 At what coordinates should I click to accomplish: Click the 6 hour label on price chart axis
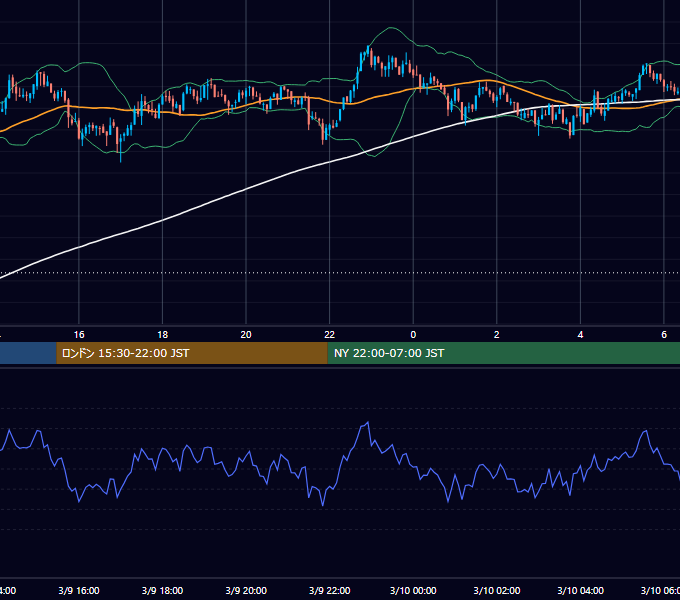[x=664, y=335]
